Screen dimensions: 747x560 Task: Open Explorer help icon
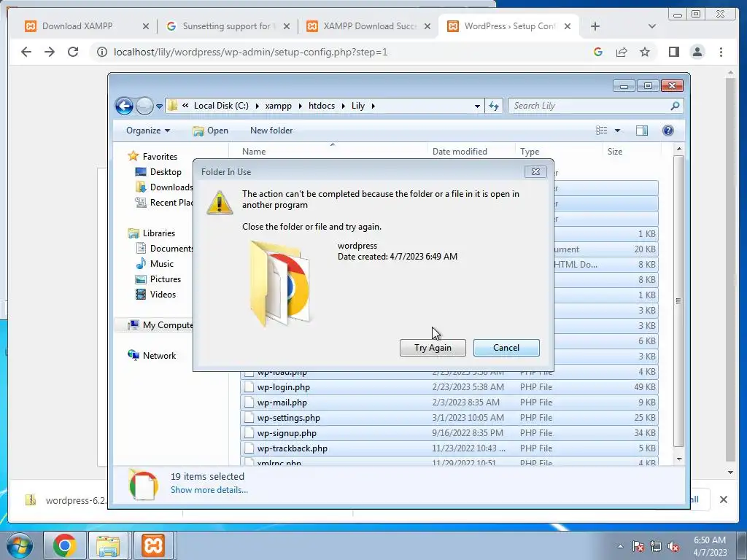[668, 131]
